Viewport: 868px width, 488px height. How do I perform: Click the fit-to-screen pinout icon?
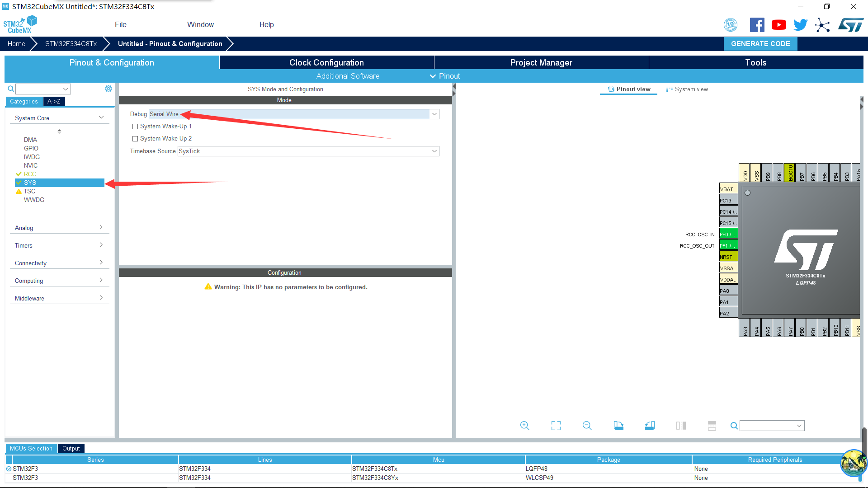tap(556, 426)
